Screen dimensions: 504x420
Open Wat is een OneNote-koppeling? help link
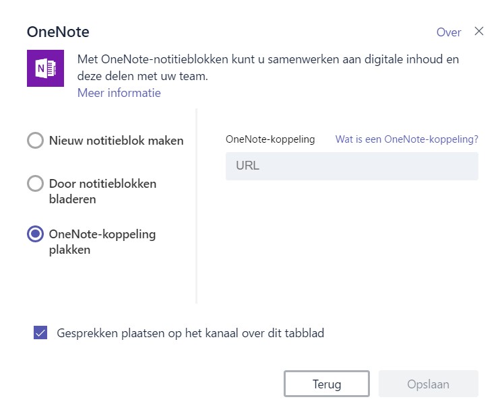point(407,139)
